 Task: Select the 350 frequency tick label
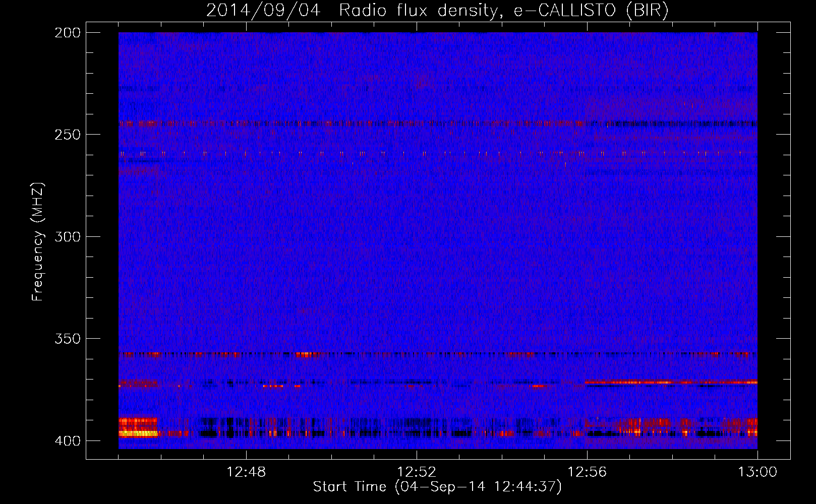(67, 339)
